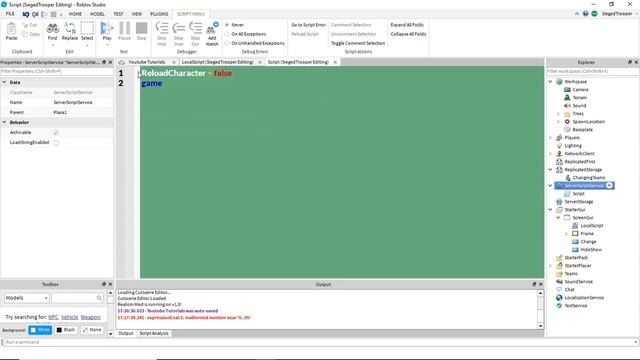640x360 pixels.
Task: Click the Step Into debugger icon
Action: [x=162, y=28]
